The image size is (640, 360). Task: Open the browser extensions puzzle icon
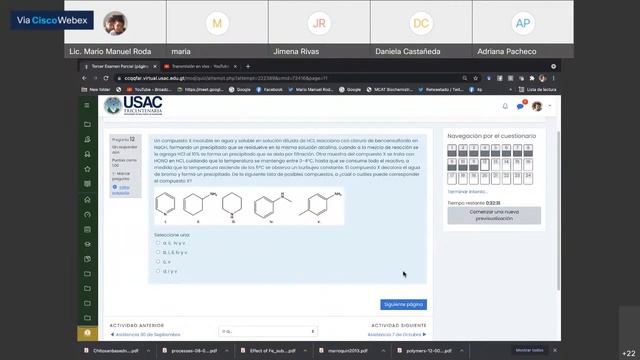tap(532, 78)
